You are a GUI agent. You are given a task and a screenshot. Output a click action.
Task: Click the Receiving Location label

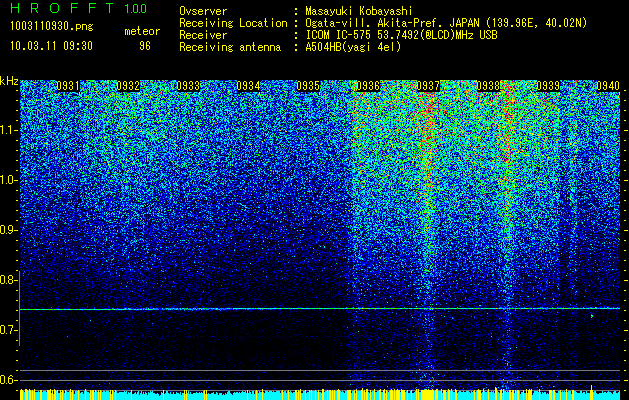pos(233,23)
